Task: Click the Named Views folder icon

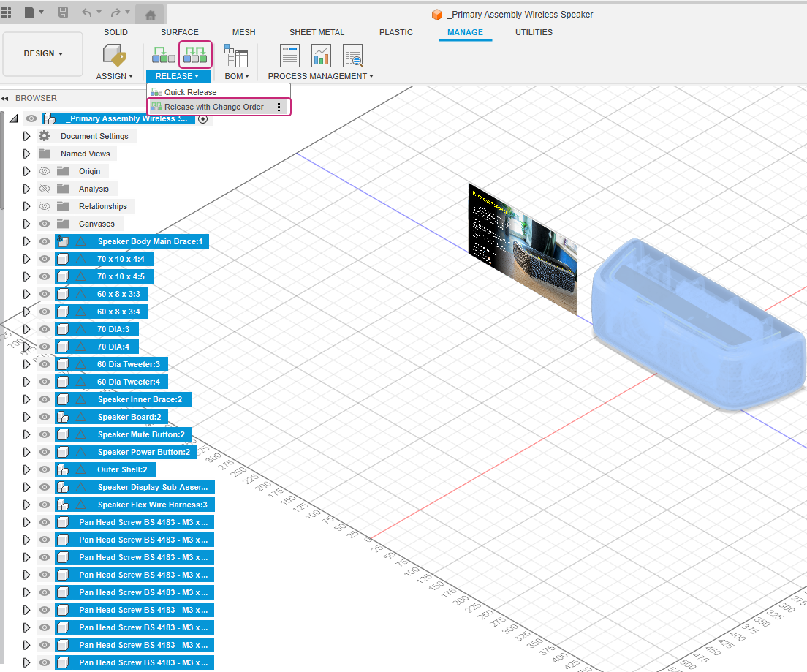Action: 45,154
